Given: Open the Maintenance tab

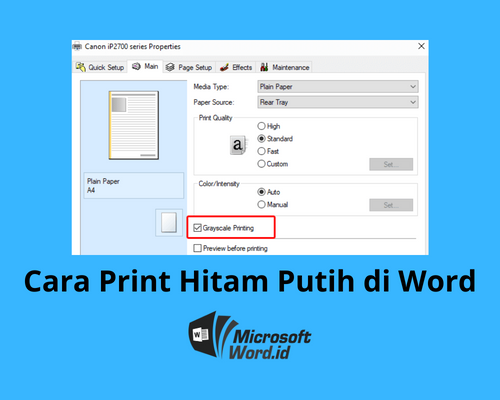Looking at the screenshot, I should 284,67.
